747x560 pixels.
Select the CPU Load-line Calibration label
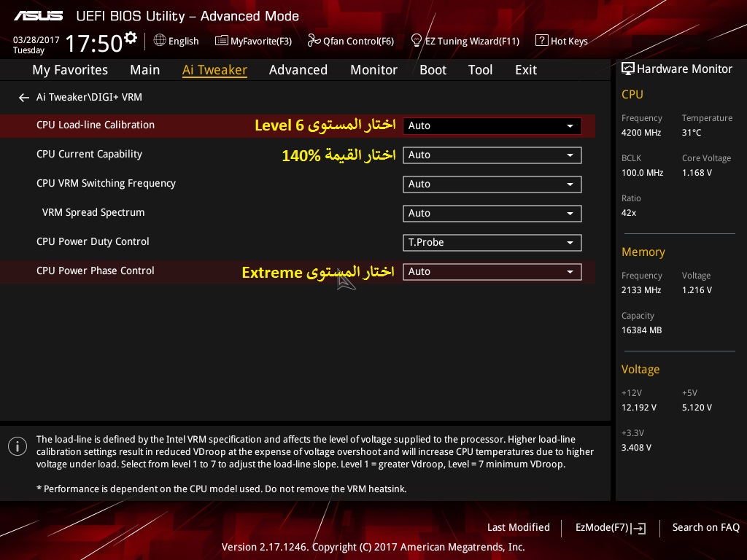[x=96, y=125]
